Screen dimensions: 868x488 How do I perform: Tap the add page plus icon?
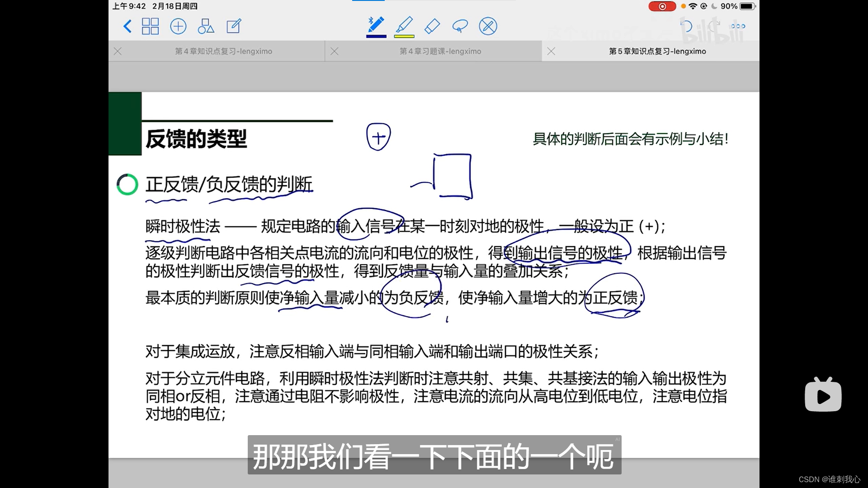[x=178, y=26]
